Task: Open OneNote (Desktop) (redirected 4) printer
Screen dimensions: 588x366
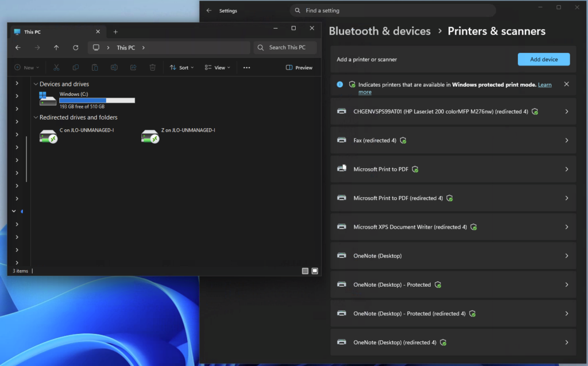Action: pyautogui.click(x=453, y=342)
